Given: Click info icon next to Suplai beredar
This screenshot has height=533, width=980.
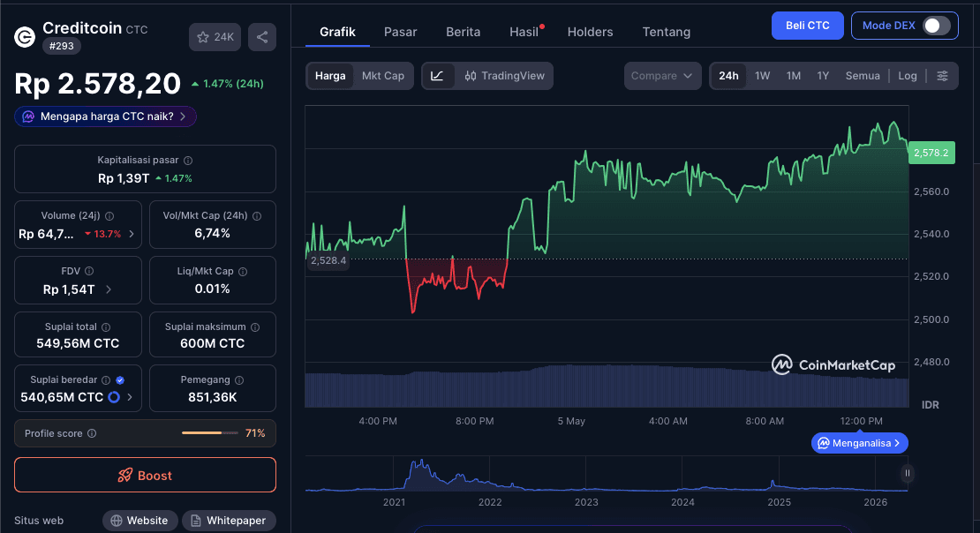Looking at the screenshot, I should pyautogui.click(x=106, y=380).
